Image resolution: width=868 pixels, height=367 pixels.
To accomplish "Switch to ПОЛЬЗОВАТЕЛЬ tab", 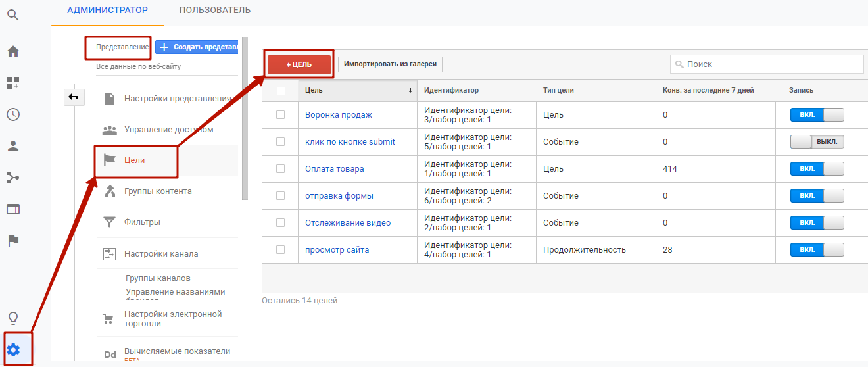I will (214, 10).
